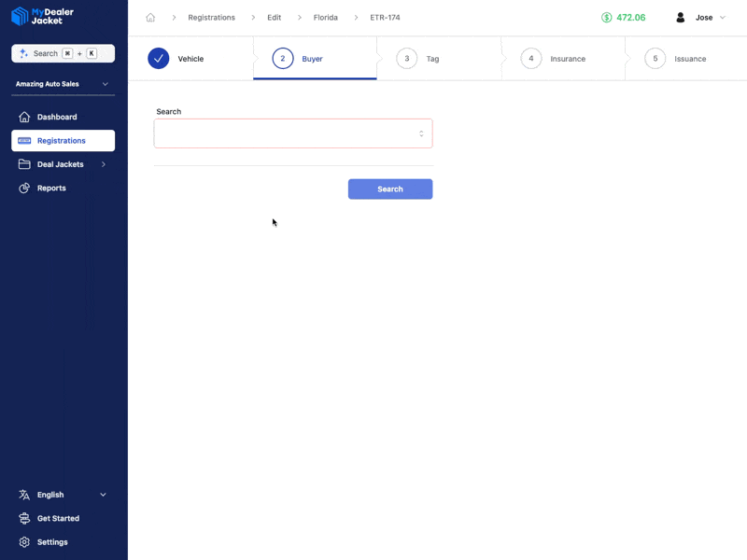The height and width of the screenshot is (560, 747).
Task: Click the Registrations card icon in sidebar
Action: (x=24, y=140)
